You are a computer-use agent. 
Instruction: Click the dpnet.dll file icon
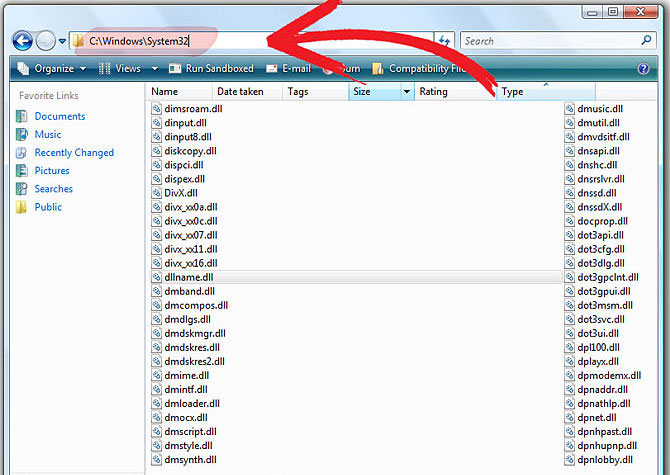click(570, 417)
